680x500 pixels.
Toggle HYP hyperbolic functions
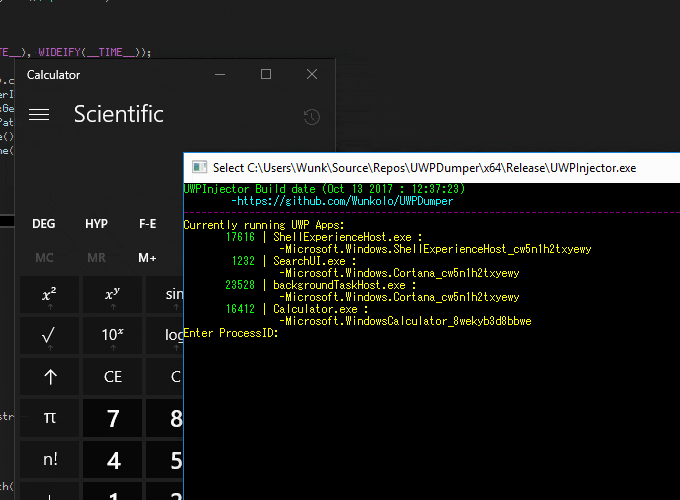coord(96,224)
